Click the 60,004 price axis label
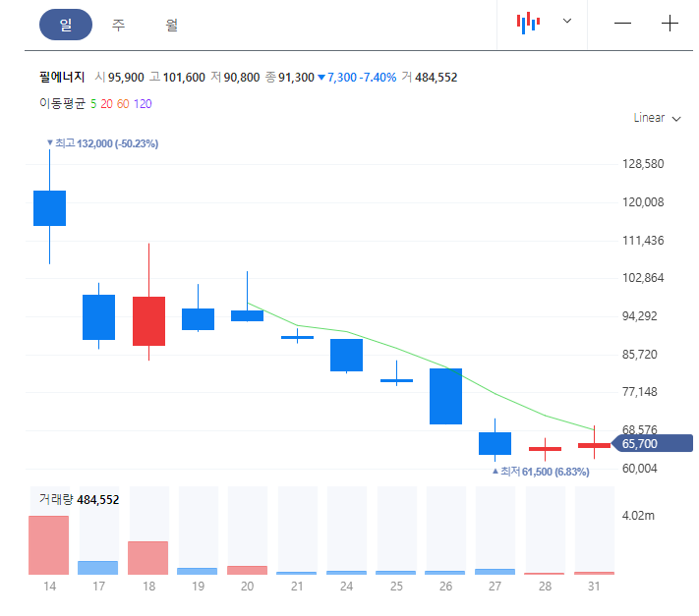This screenshot has height=616, width=699. [x=640, y=469]
